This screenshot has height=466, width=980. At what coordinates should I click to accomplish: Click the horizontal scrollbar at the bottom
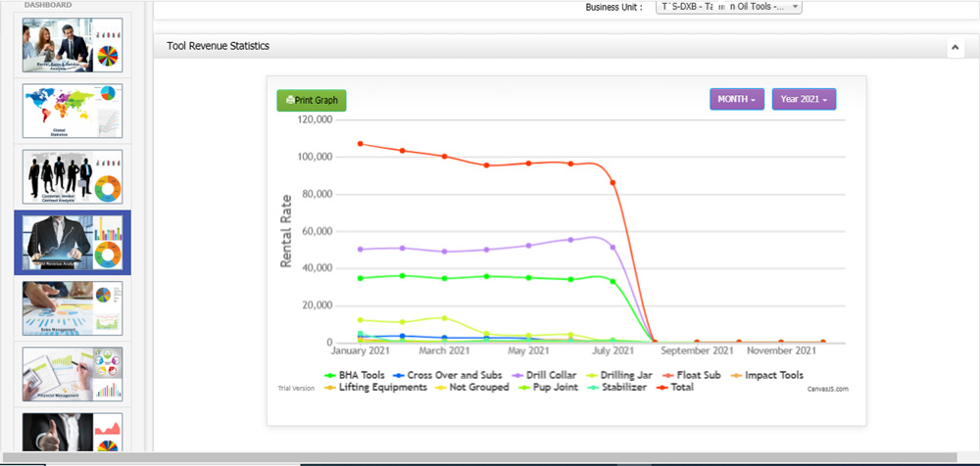tap(490, 458)
